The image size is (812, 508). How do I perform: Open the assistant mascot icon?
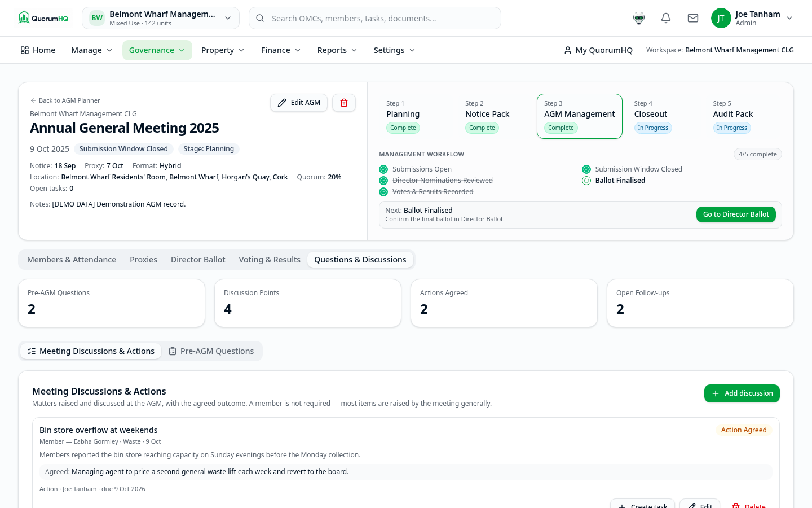coord(639,18)
